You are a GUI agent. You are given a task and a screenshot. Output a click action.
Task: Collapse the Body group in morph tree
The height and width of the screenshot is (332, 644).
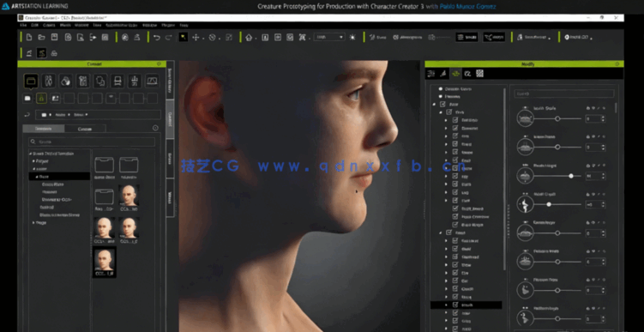pos(440,112)
